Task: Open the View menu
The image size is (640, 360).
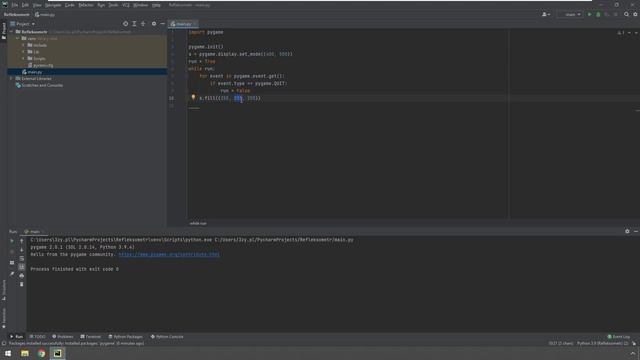Action: click(37, 5)
